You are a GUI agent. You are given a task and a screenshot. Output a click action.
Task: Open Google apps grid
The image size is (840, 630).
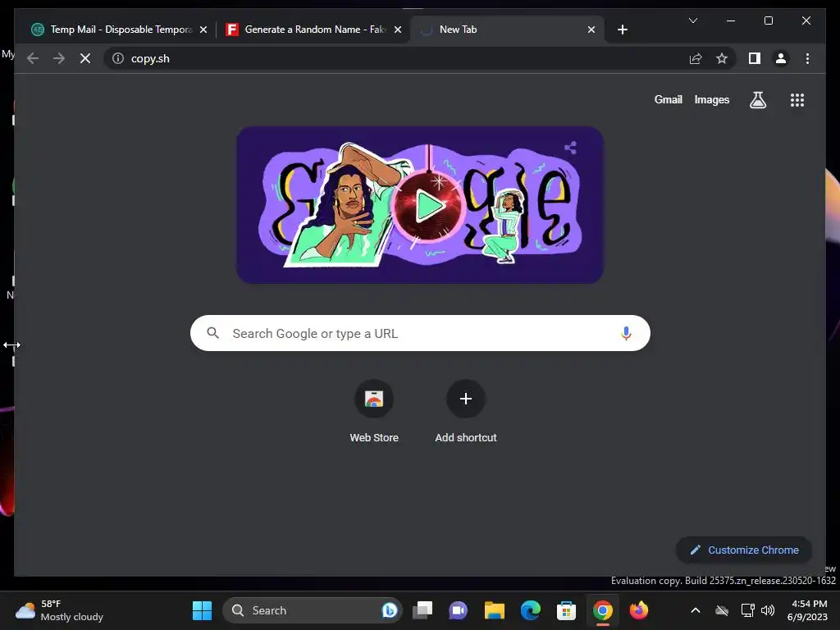[797, 99]
